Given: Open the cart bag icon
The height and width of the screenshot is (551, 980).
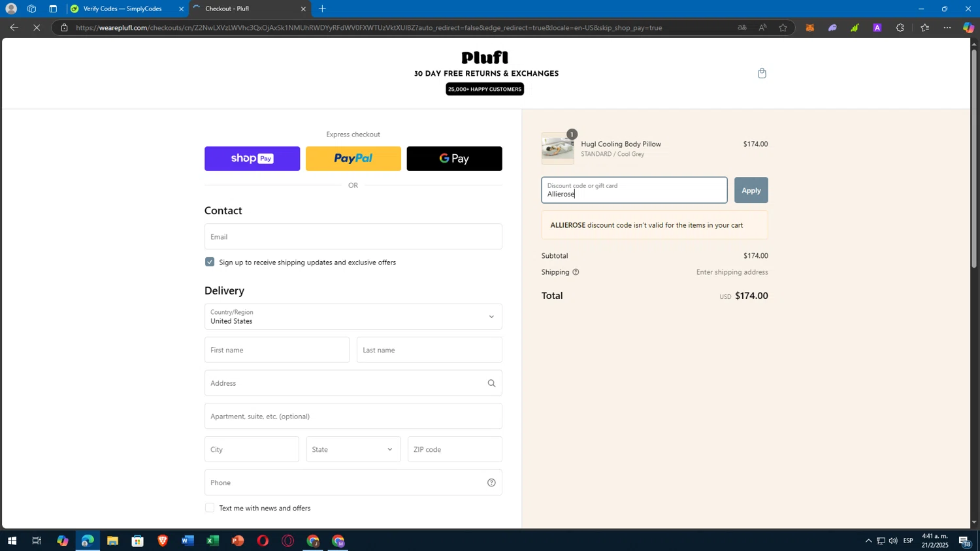Looking at the screenshot, I should click(762, 73).
